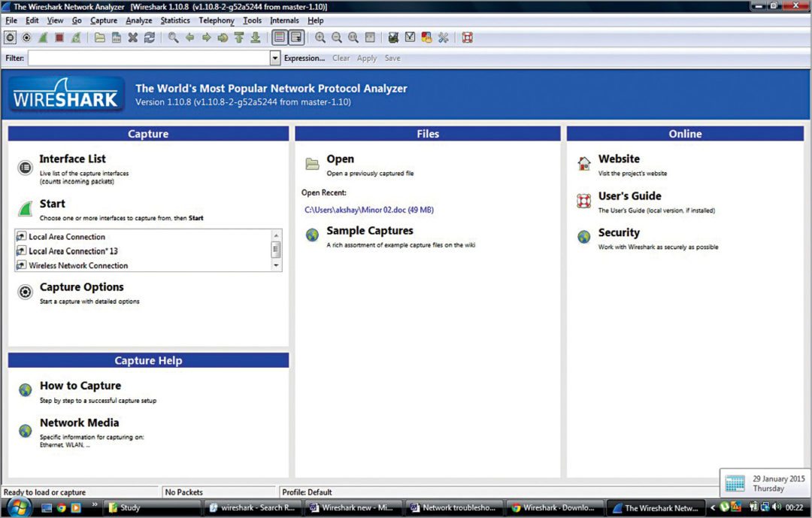
Task: Click the Find Packet magnifier toolbar icon
Action: (171, 37)
